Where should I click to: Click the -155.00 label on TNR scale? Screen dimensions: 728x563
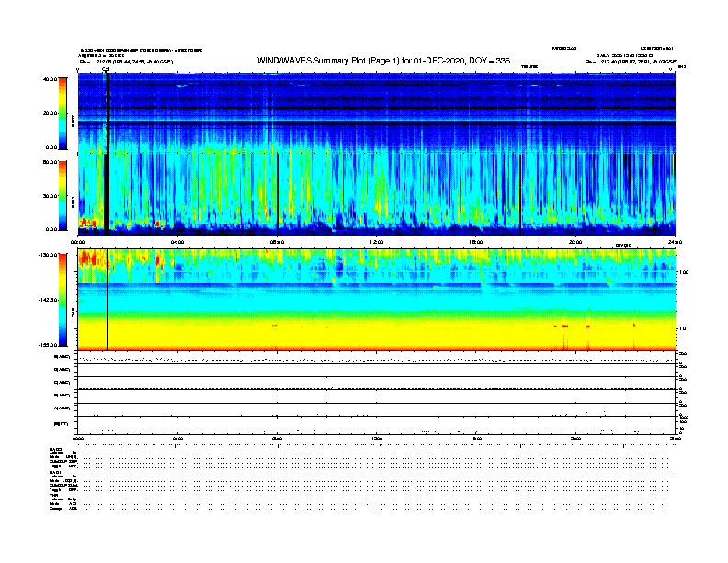click(x=48, y=345)
